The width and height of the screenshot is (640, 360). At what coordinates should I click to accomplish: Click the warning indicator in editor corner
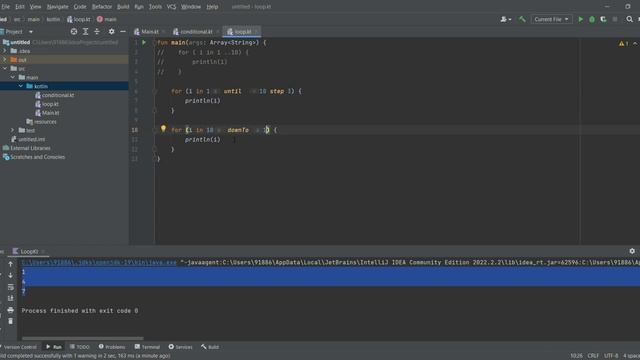click(624, 43)
